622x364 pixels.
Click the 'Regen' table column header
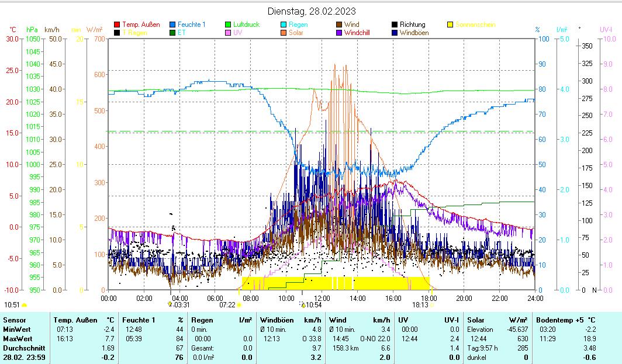click(202, 320)
